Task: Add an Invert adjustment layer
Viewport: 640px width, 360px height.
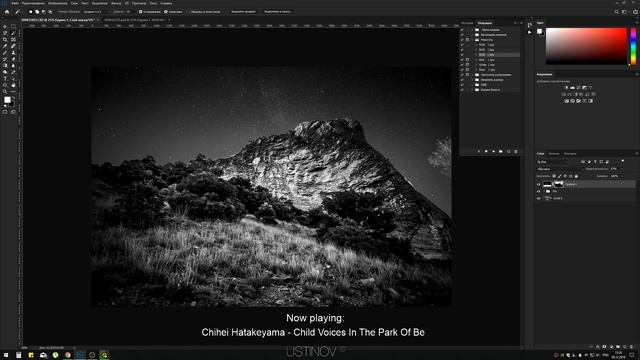Action: pos(566,101)
